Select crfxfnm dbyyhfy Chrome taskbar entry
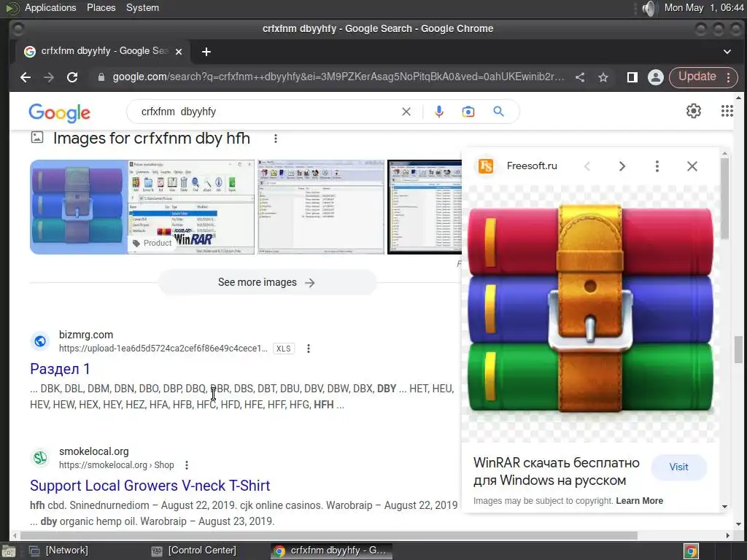 tap(332, 551)
